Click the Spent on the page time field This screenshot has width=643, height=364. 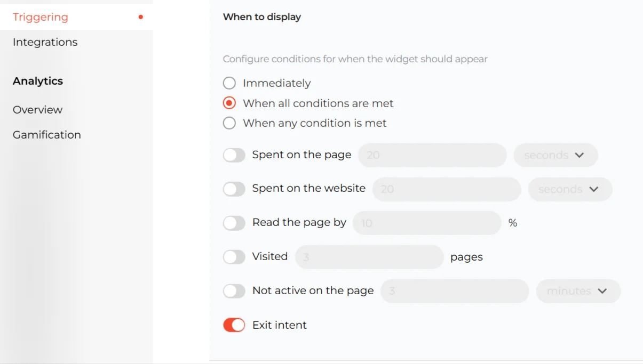432,155
